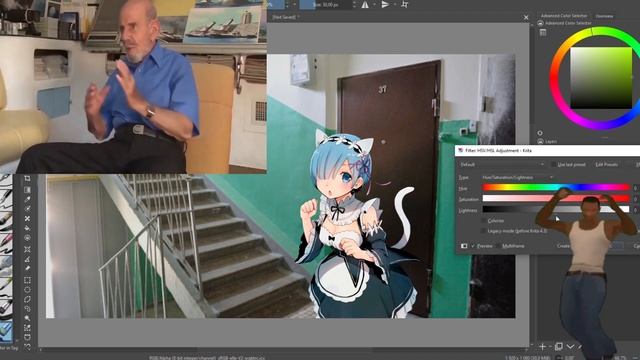Toggle the vertical mirror tool
640x360 pixels.
385,4
